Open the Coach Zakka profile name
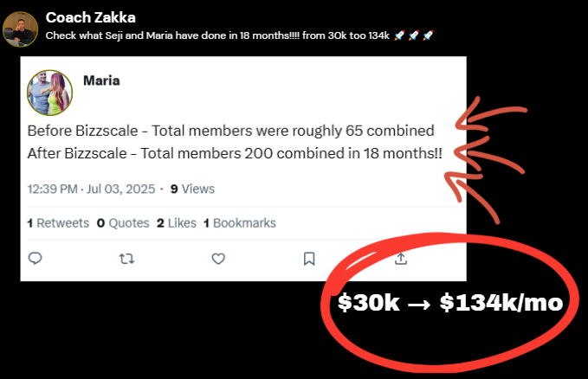 coord(90,17)
